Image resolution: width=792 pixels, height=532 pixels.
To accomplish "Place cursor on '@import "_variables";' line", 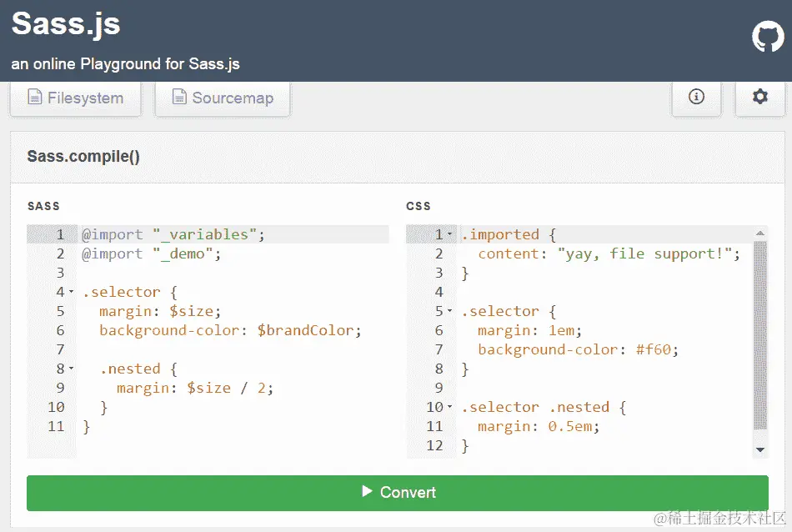I will tap(173, 234).
